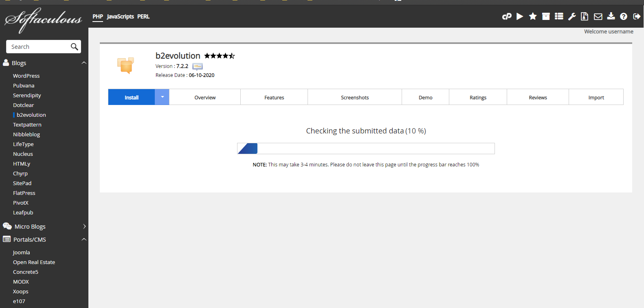Select Pubvana in the sidebar
644x308 pixels.
[x=24, y=85]
